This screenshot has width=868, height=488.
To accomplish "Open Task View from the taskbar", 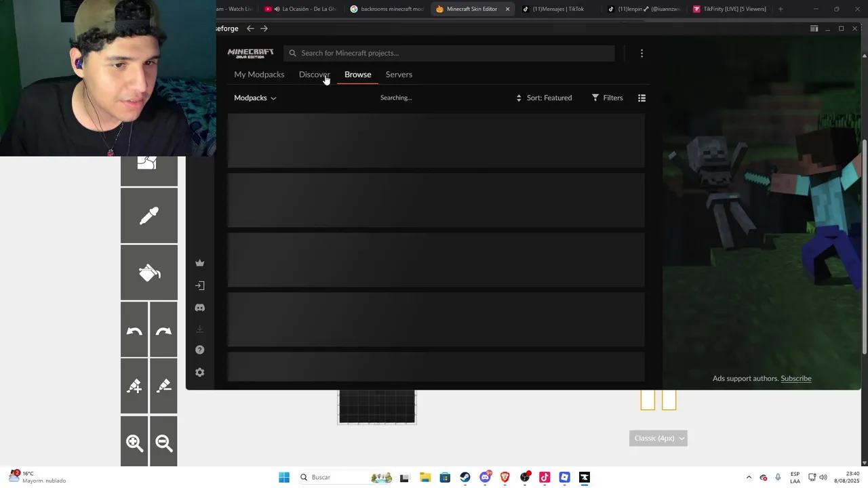I will 405,477.
